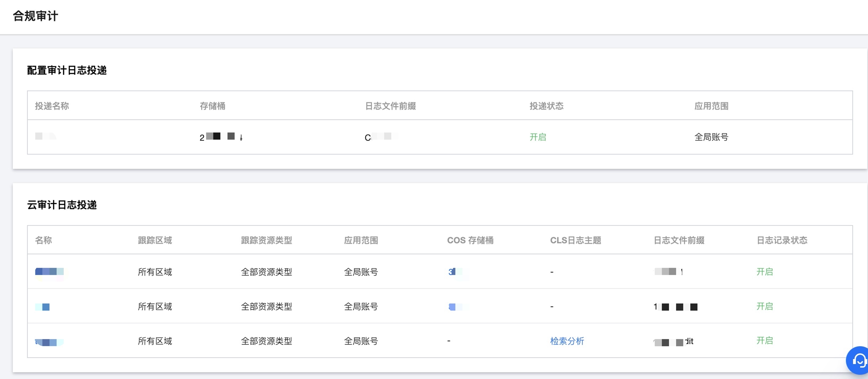Click the 合规审计 page title
This screenshot has width=868, height=379.
pos(35,16)
